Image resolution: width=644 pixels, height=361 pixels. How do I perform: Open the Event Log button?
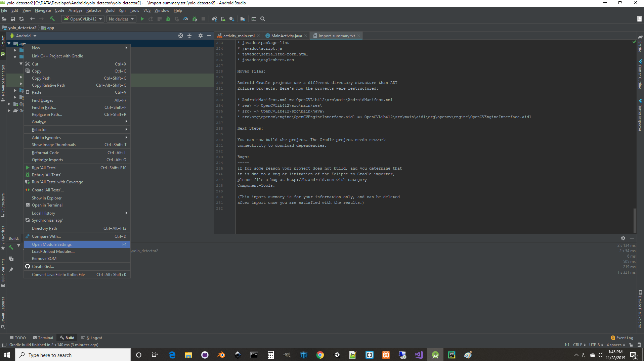622,338
